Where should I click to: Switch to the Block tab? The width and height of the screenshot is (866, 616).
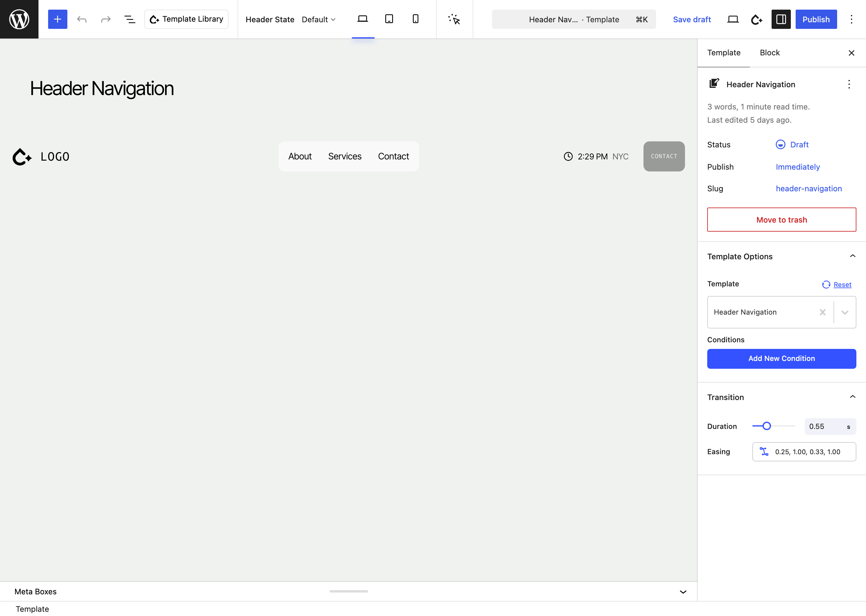[769, 53]
